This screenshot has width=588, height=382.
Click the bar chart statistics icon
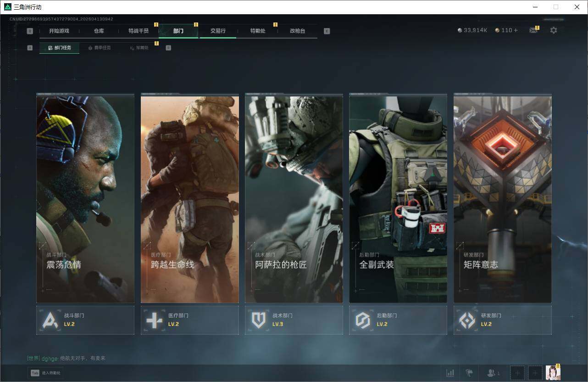pos(450,373)
